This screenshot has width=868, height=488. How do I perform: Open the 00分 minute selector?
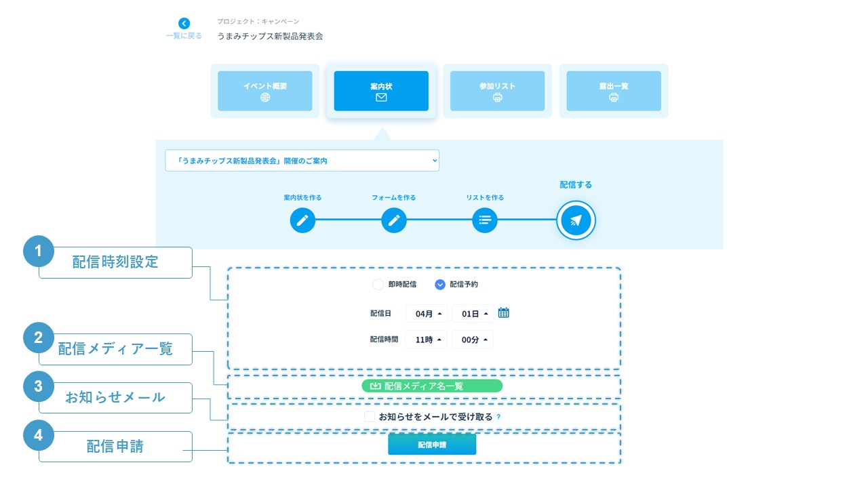tap(473, 340)
